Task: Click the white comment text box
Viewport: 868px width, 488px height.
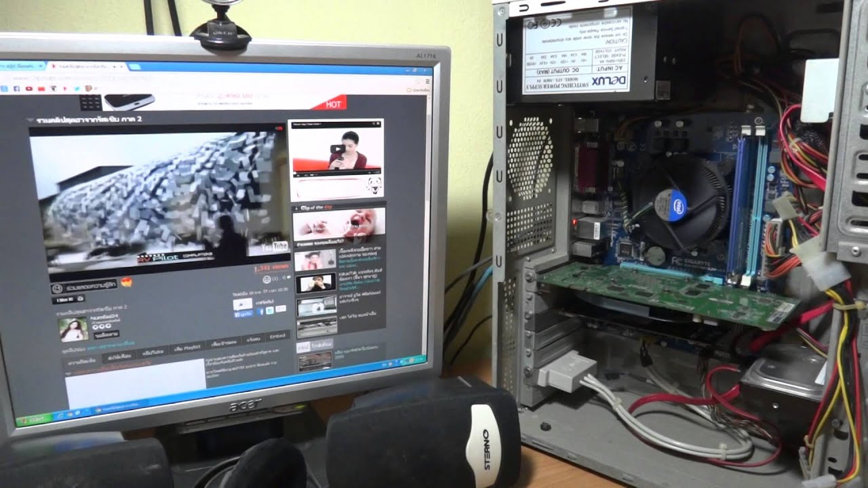Action: [x=136, y=384]
